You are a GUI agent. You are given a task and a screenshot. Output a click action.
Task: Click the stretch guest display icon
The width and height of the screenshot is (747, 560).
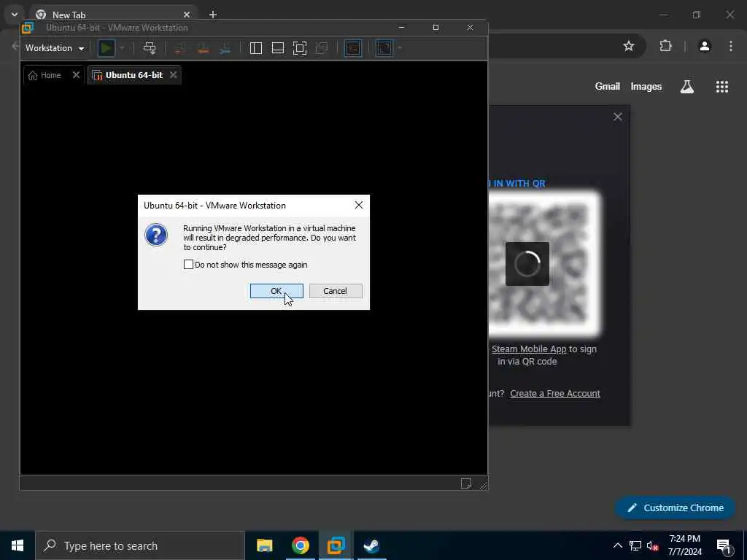coord(384,48)
